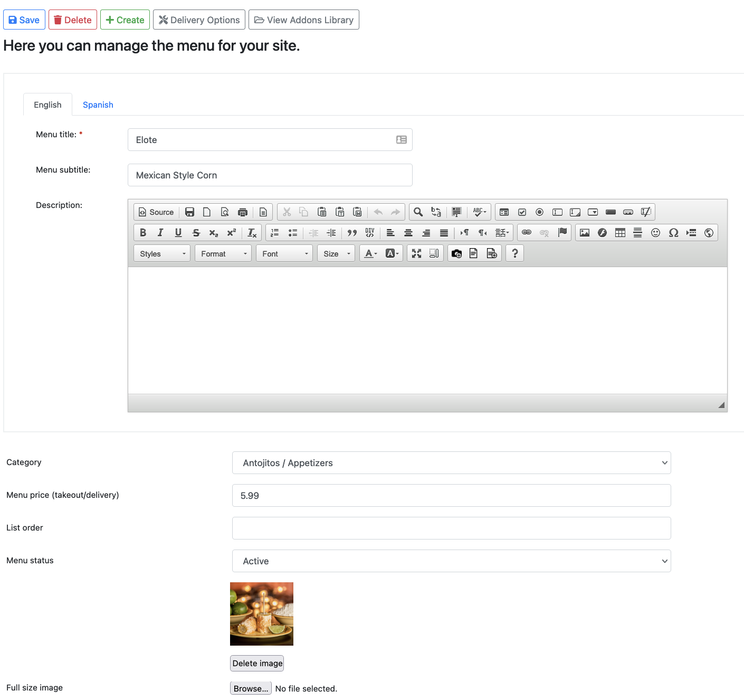Screen dimensions: 744x700
Task: Toggle Source view in editor
Action: click(x=156, y=212)
